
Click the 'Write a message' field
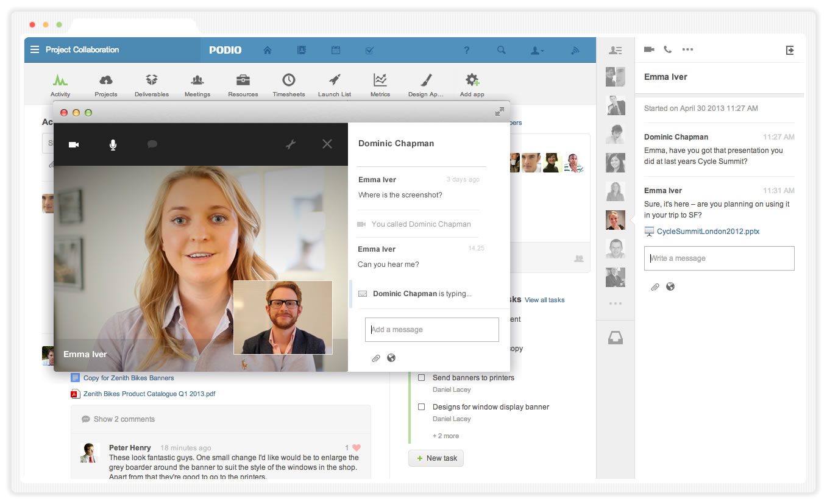(x=719, y=258)
